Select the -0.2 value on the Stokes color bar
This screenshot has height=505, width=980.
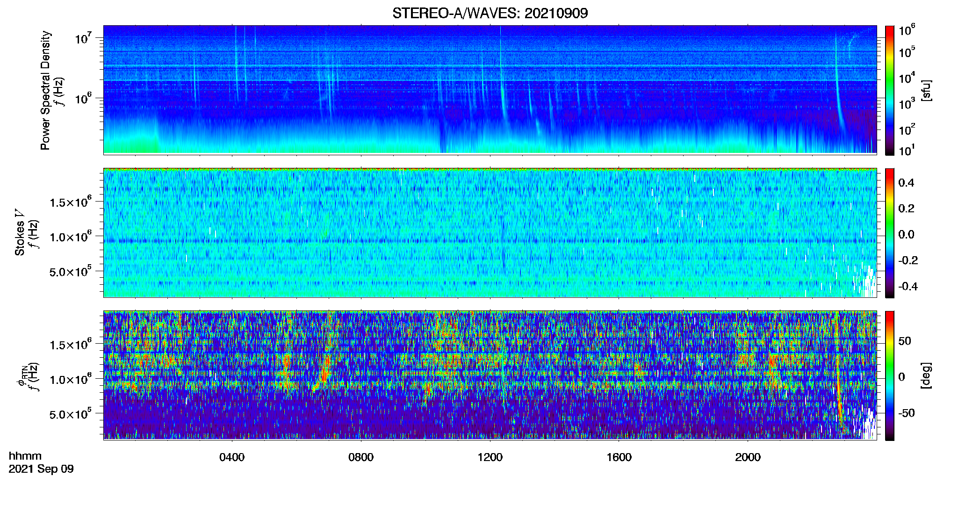point(908,260)
